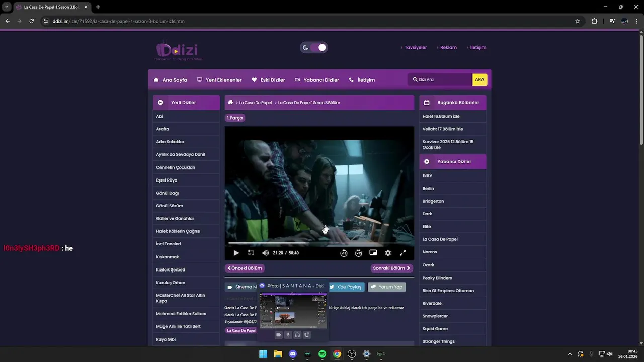Screen dimensions: 644x362
Task: Open Spotify from taskbar
Action: pyautogui.click(x=323, y=354)
